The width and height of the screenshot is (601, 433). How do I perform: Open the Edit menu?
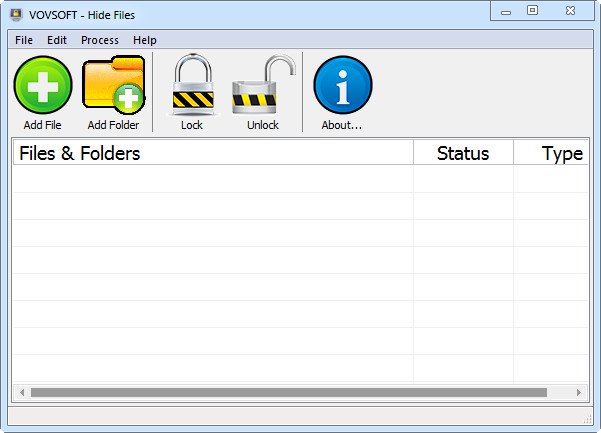coord(57,40)
